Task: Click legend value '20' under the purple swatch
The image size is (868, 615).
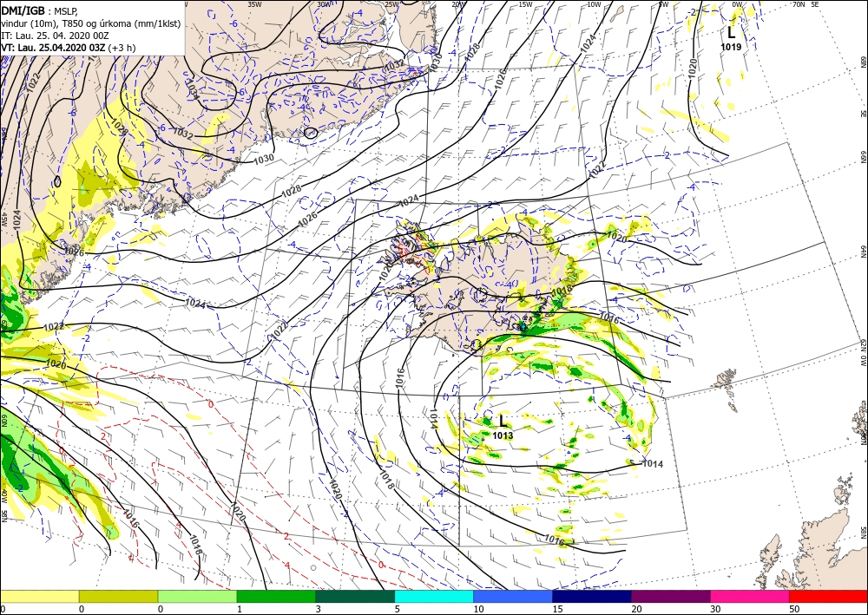Action: [636, 610]
